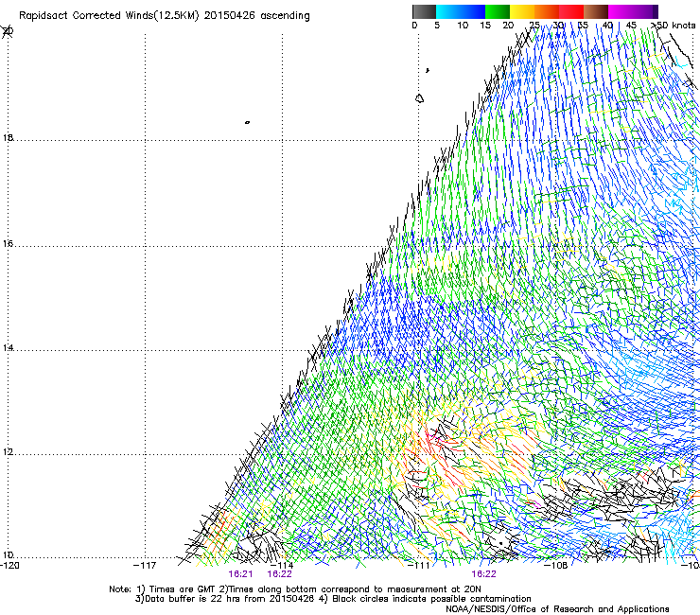Click the tiny island outline west of -114 longitude
The height and width of the screenshot is (615, 700).
pos(247,122)
